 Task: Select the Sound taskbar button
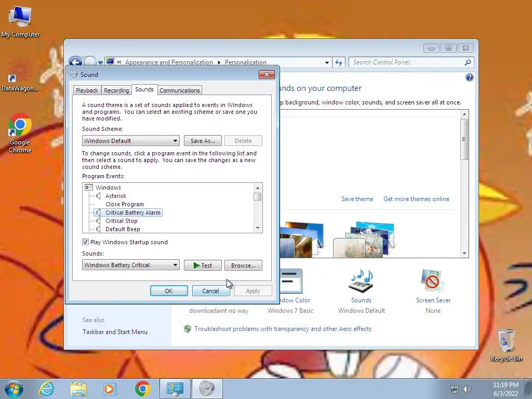coord(207,389)
